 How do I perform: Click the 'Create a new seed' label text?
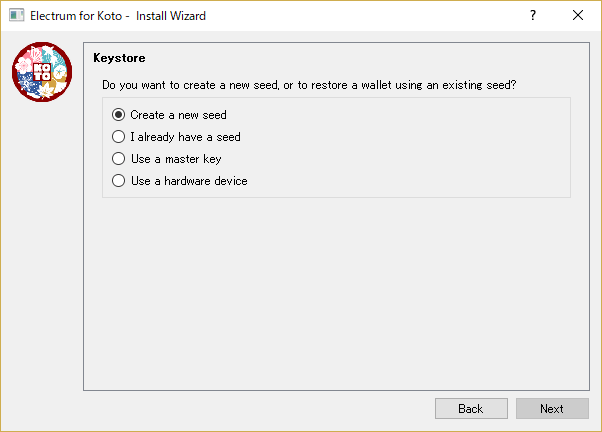[x=179, y=115]
